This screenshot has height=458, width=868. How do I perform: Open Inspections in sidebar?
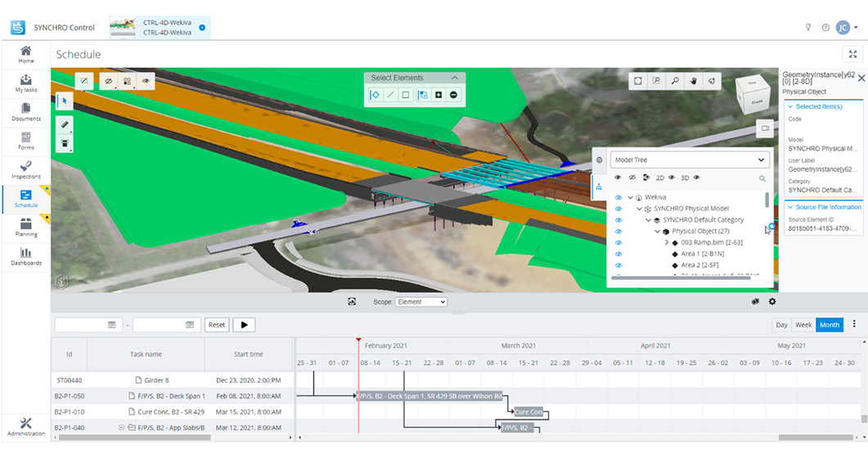[26, 169]
